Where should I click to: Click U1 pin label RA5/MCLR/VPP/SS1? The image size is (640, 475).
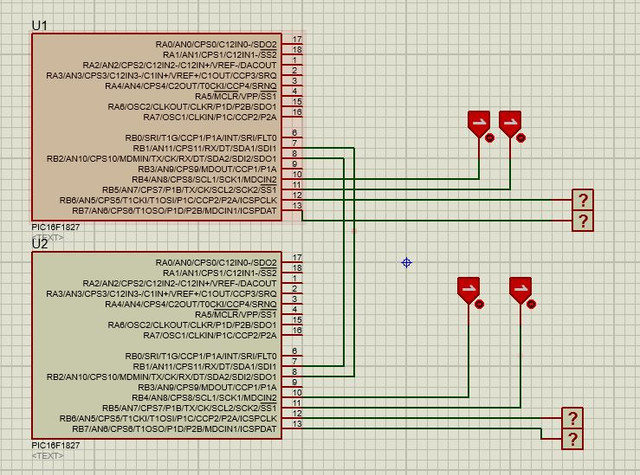(236, 96)
